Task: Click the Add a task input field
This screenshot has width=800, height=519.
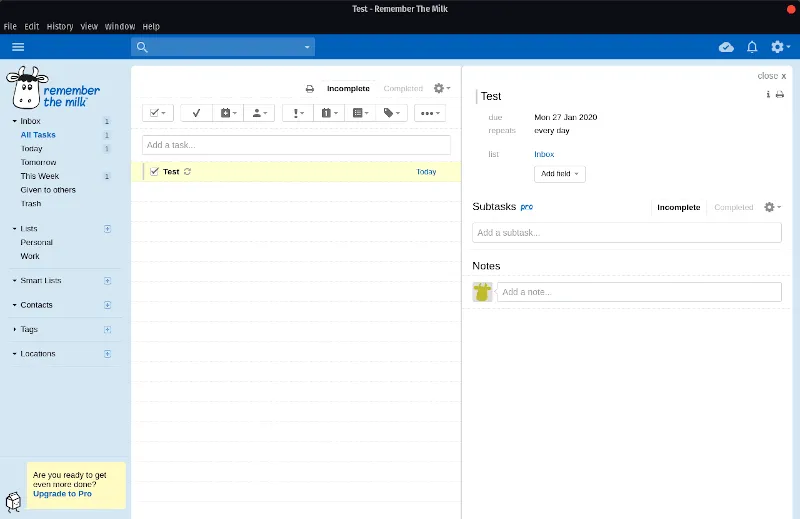Action: 296,145
